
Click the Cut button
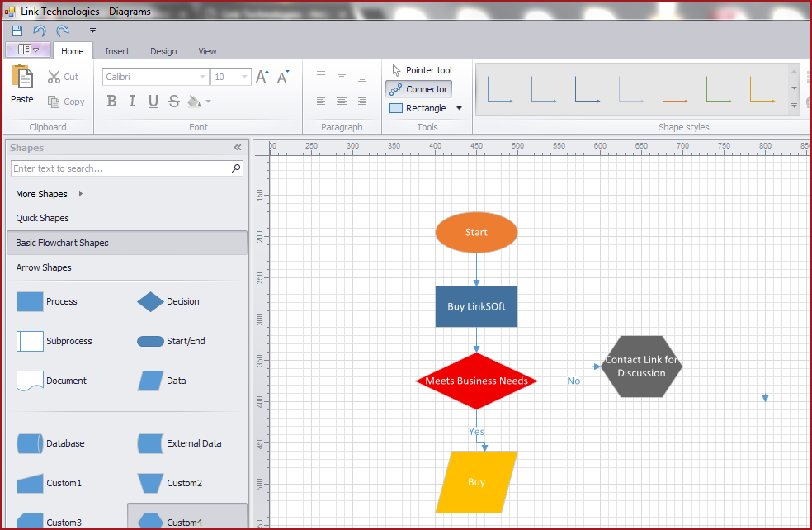[x=64, y=77]
